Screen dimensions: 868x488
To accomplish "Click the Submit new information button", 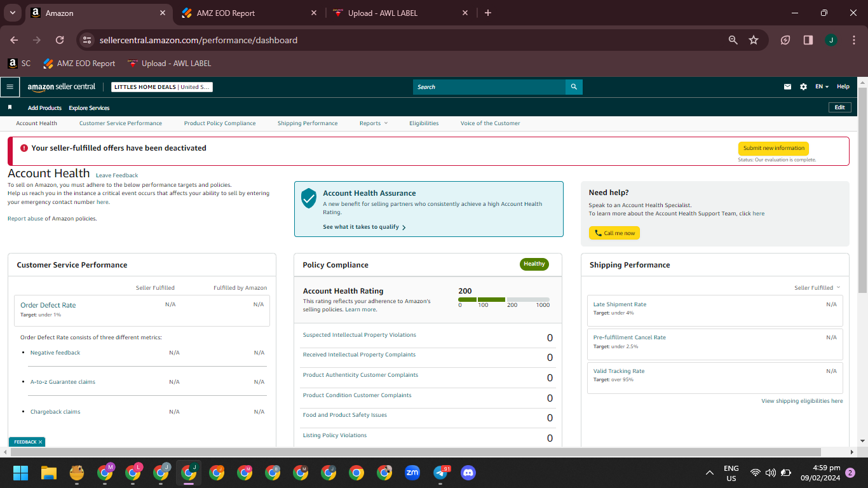I will coord(773,148).
